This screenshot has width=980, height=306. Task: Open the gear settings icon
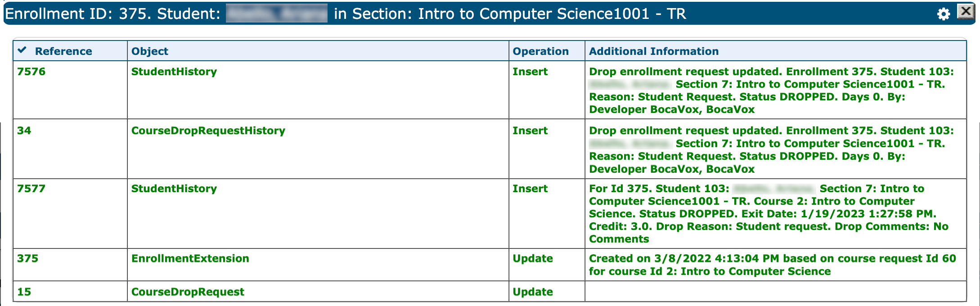[943, 14]
